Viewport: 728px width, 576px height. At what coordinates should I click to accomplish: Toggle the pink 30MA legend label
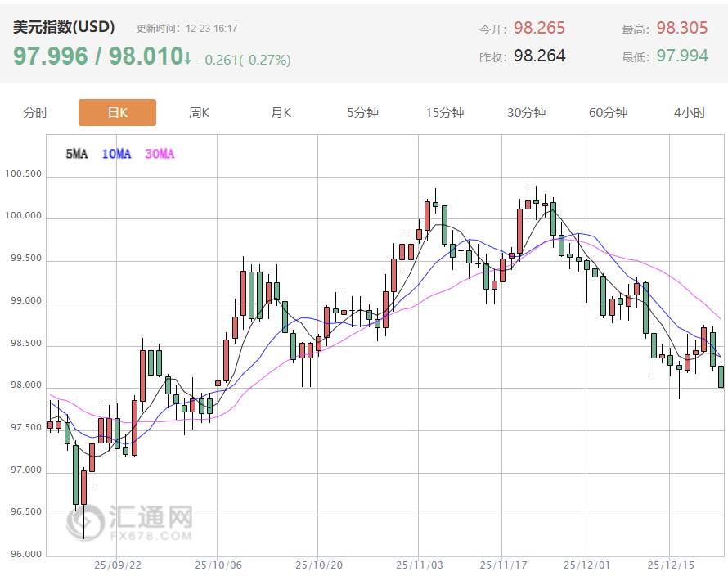[160, 154]
